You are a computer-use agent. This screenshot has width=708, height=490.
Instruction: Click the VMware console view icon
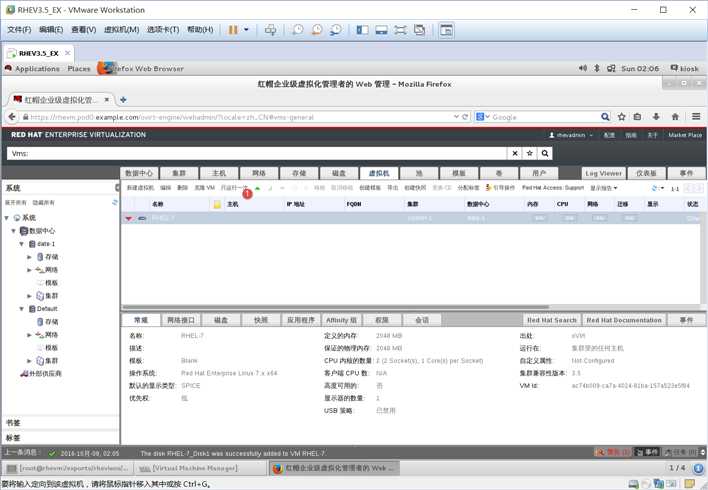pyautogui.click(x=446, y=30)
